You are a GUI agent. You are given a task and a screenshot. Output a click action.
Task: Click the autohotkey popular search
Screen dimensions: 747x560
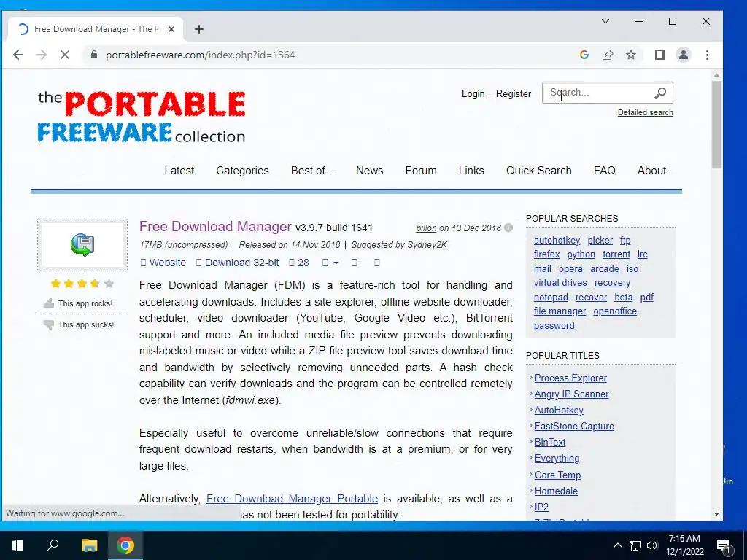557,241
